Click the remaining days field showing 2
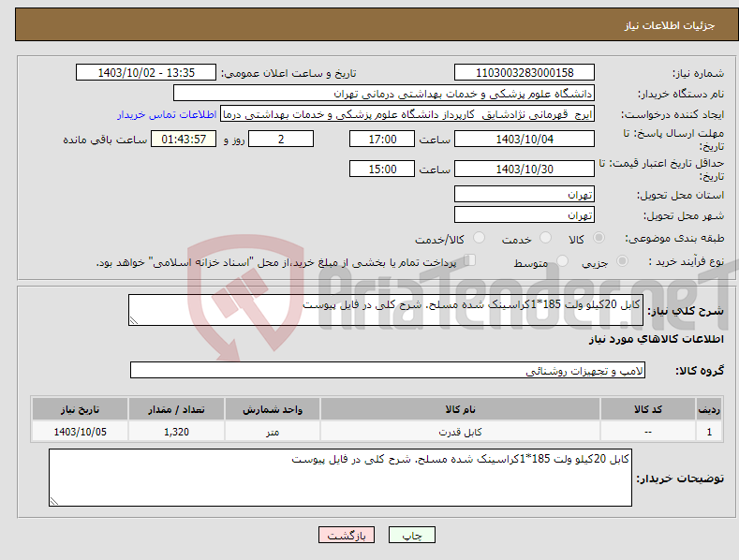This screenshot has width=739, height=560. click(281, 139)
